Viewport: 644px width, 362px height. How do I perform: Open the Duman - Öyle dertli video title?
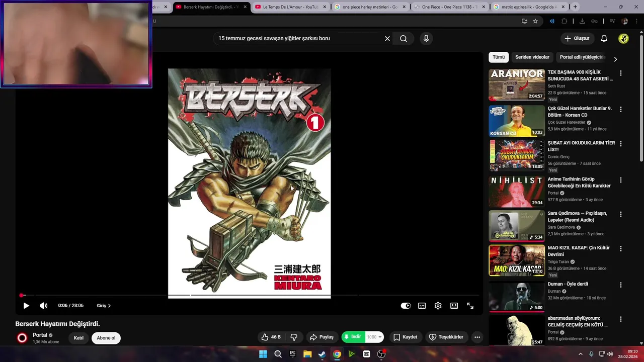568,284
